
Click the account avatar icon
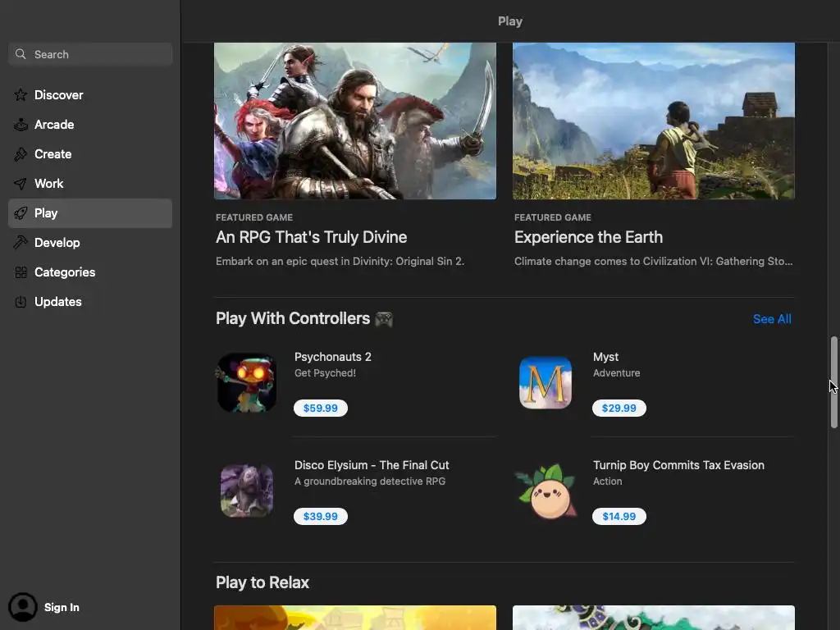22,607
